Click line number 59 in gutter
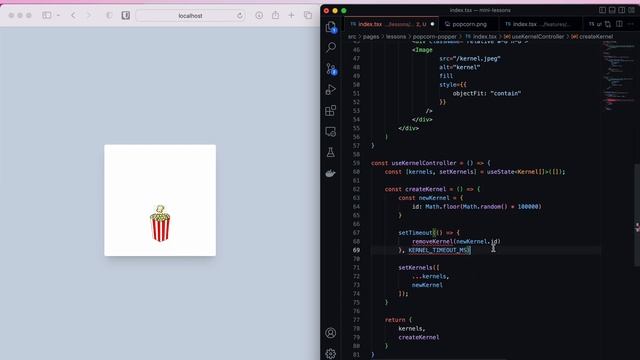 point(356,163)
